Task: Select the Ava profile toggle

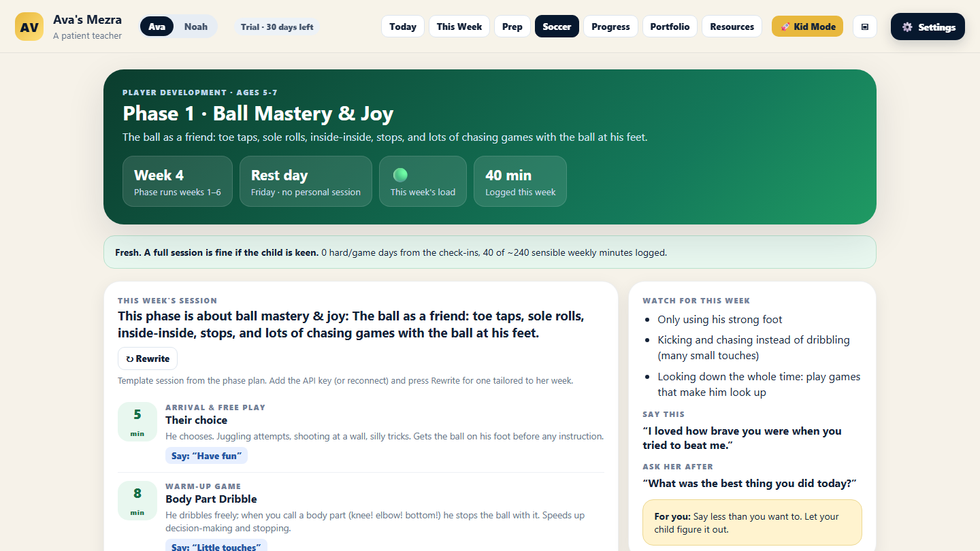Action: click(157, 27)
